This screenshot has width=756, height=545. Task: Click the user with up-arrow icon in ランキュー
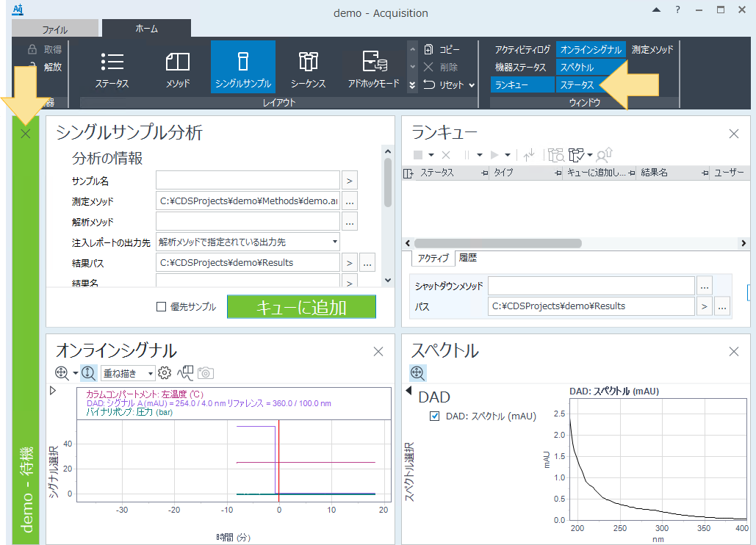pos(604,155)
